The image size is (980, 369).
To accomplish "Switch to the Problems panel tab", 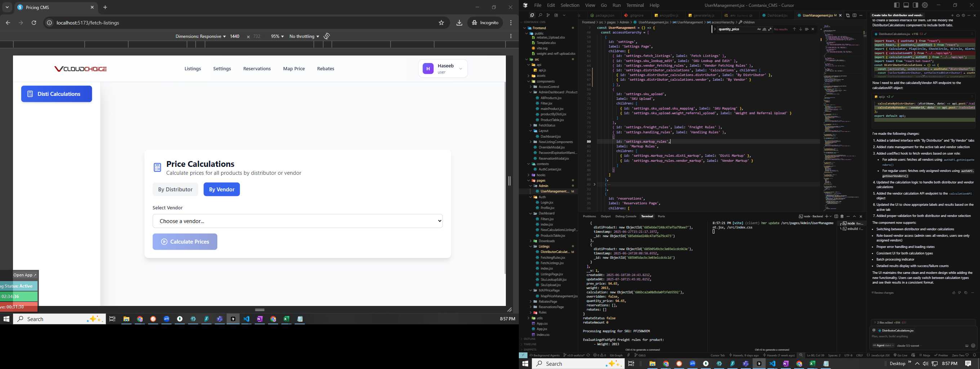I will coord(589,217).
